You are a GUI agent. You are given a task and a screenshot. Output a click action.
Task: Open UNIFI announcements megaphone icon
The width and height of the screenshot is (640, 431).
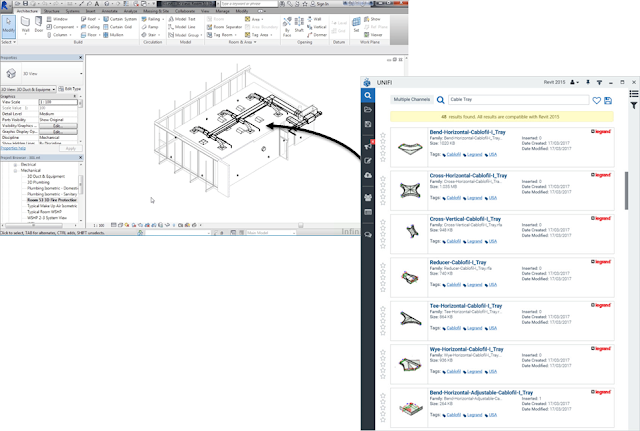(368, 146)
